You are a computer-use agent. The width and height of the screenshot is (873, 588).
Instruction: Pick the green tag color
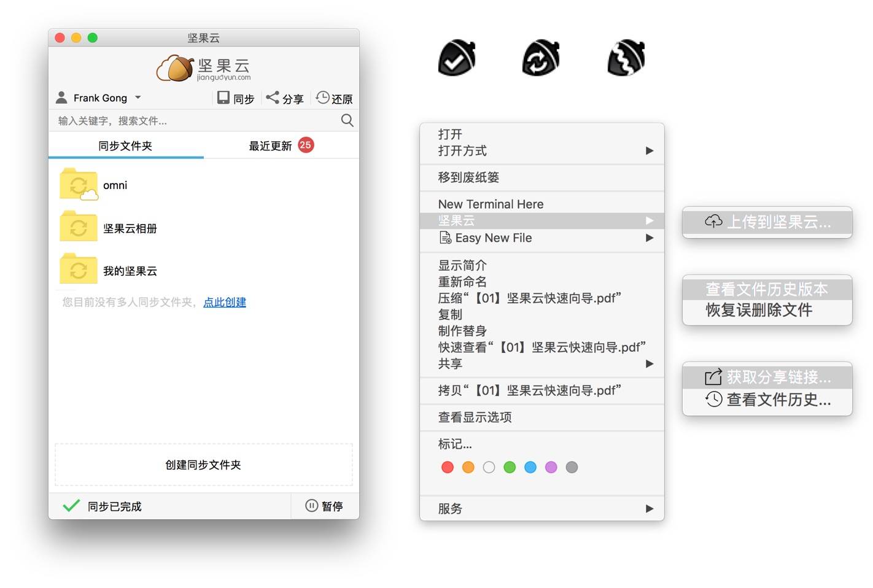(510, 467)
